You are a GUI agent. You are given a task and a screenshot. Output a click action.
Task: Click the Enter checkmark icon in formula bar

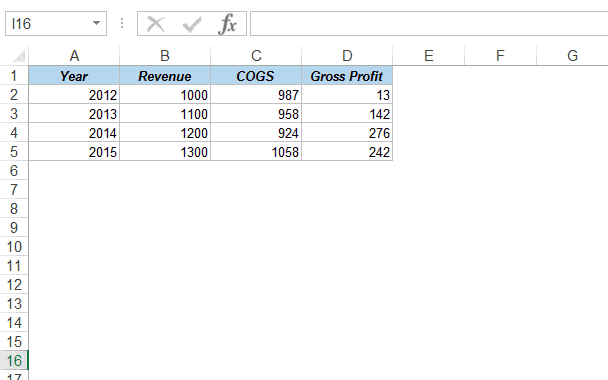tap(192, 24)
